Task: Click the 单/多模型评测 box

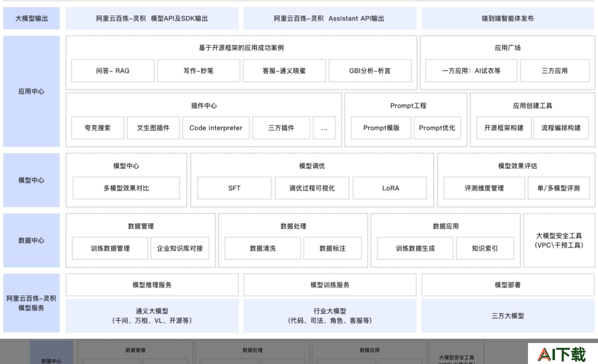Action: 558,188
